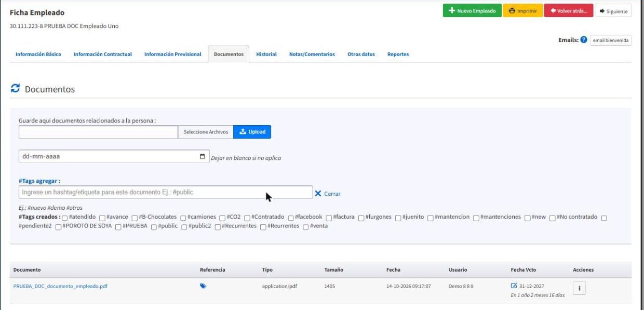Click the X icon next to Cerrar
This screenshot has width=644, height=310.
point(318,193)
